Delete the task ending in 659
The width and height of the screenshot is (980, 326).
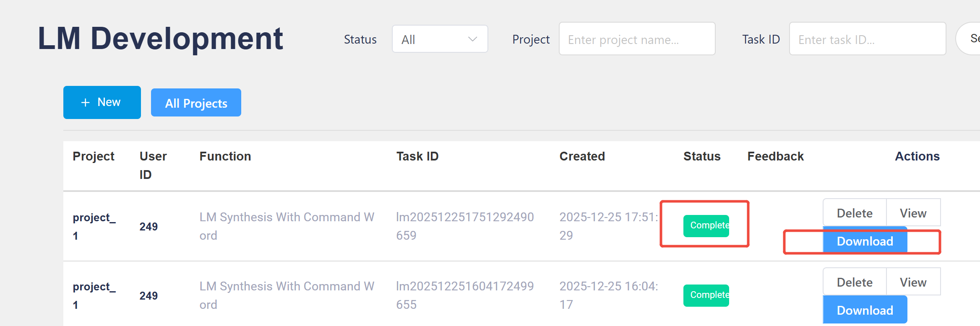coord(854,213)
